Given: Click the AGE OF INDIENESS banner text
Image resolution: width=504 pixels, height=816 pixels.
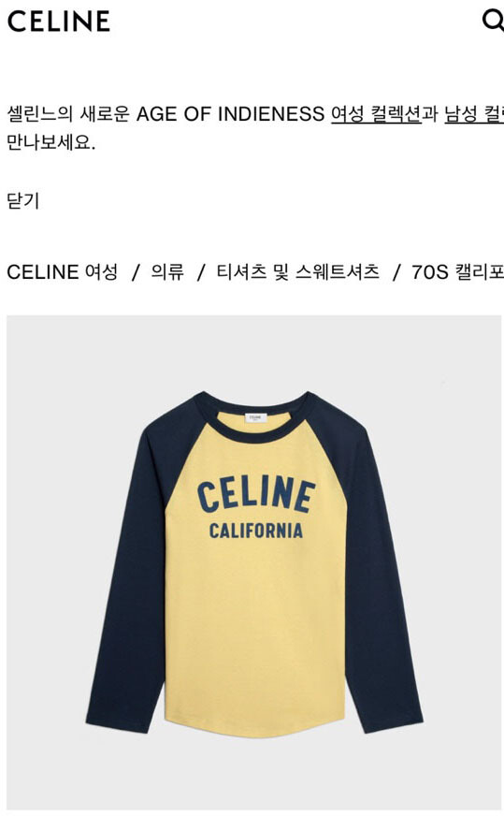Looking at the screenshot, I should tap(230, 113).
